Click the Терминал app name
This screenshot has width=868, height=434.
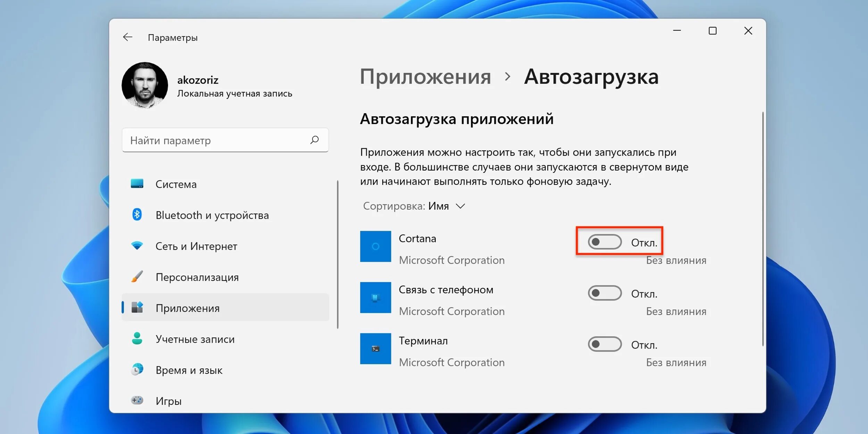coord(423,341)
